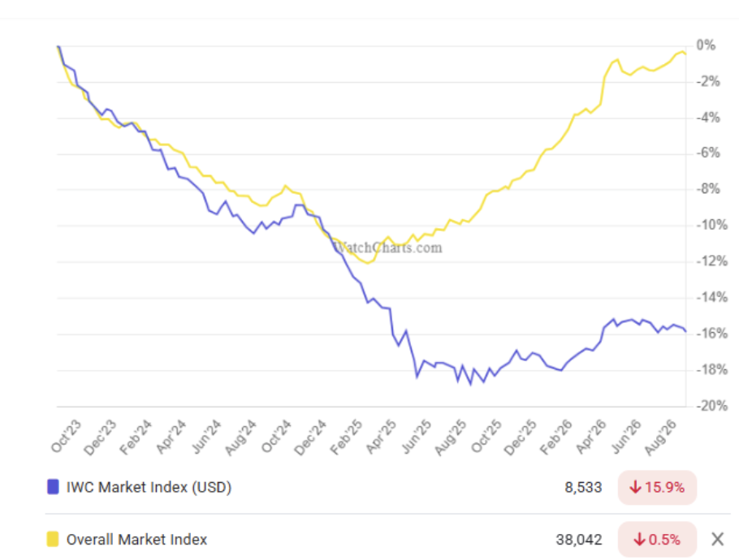The width and height of the screenshot is (739, 560).
Task: Click the Oct'23 label on the time axis
Action: point(66,436)
